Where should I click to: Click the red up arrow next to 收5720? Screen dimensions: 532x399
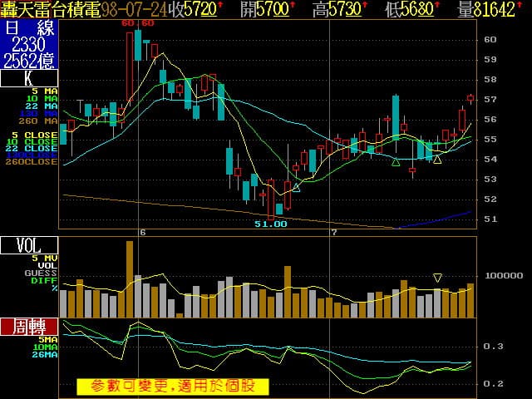coord(221,7)
